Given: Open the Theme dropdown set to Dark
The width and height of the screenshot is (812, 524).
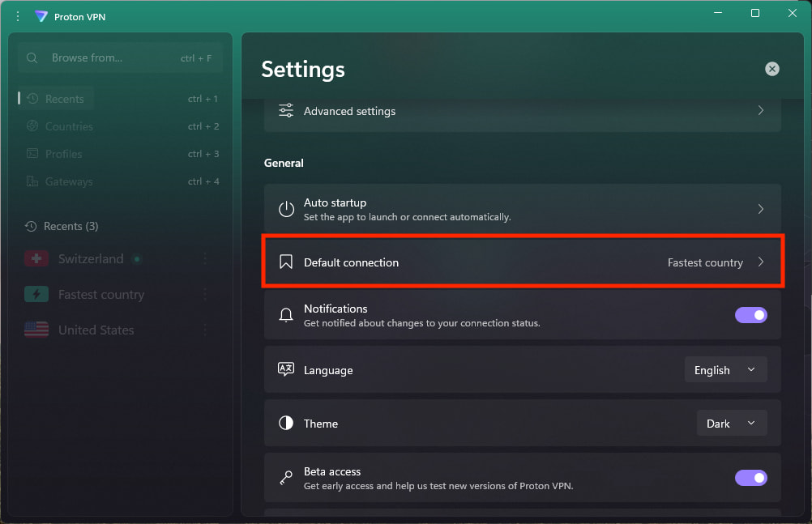Looking at the screenshot, I should tap(731, 423).
